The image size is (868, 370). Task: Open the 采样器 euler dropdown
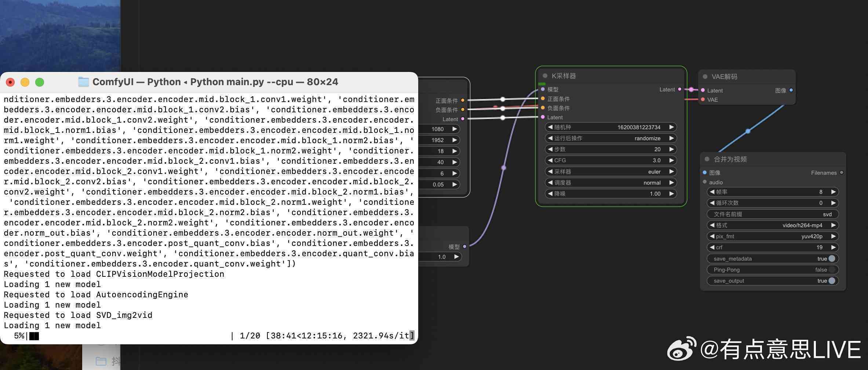pos(611,171)
